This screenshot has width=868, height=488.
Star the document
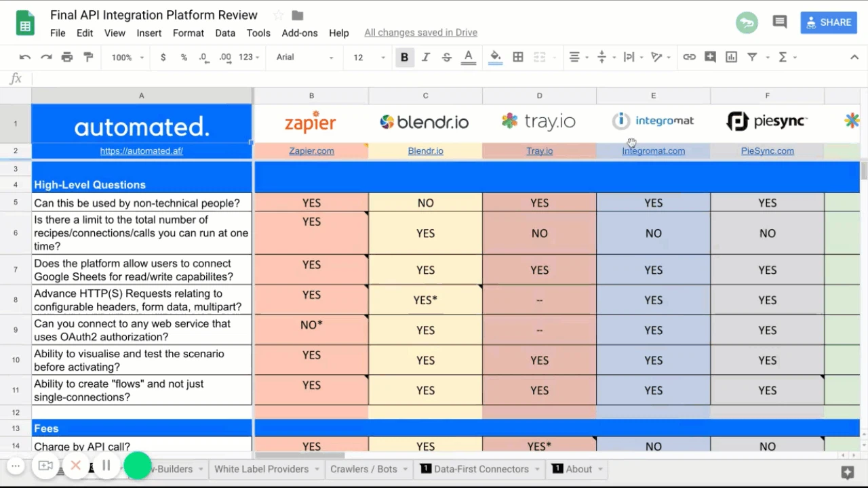(278, 15)
